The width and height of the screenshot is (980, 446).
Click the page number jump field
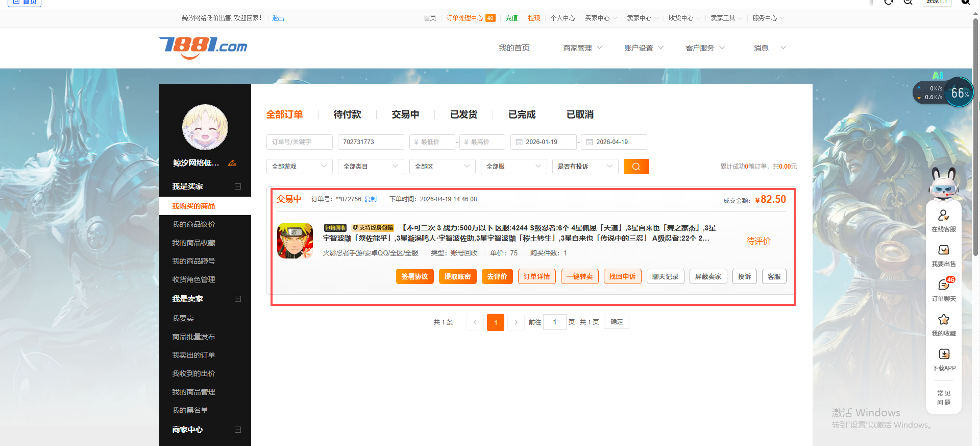(555, 322)
